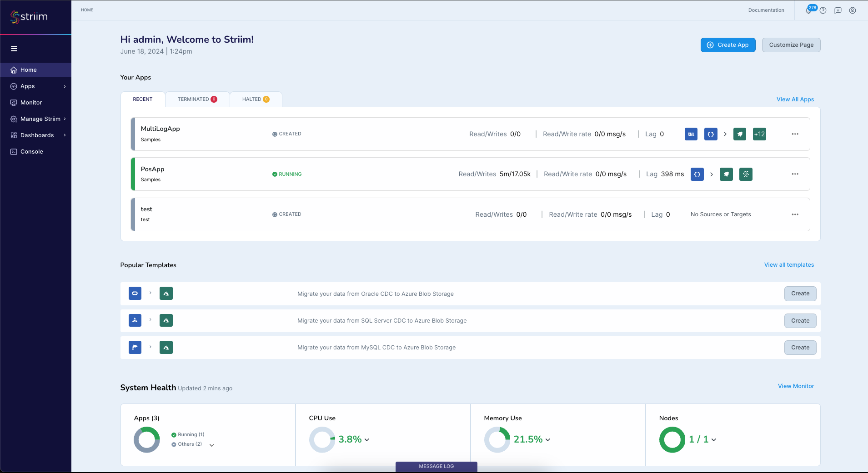Open three-dot menu for test app
The width and height of the screenshot is (868, 473).
(x=795, y=214)
